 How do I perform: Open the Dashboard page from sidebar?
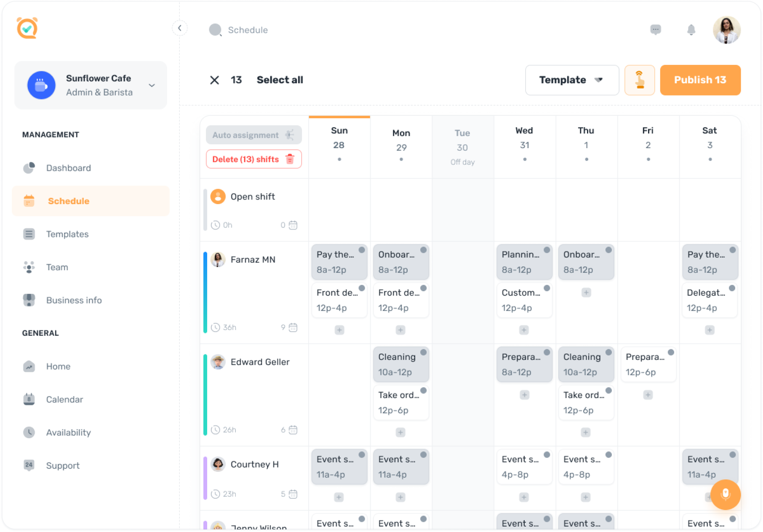pos(68,168)
